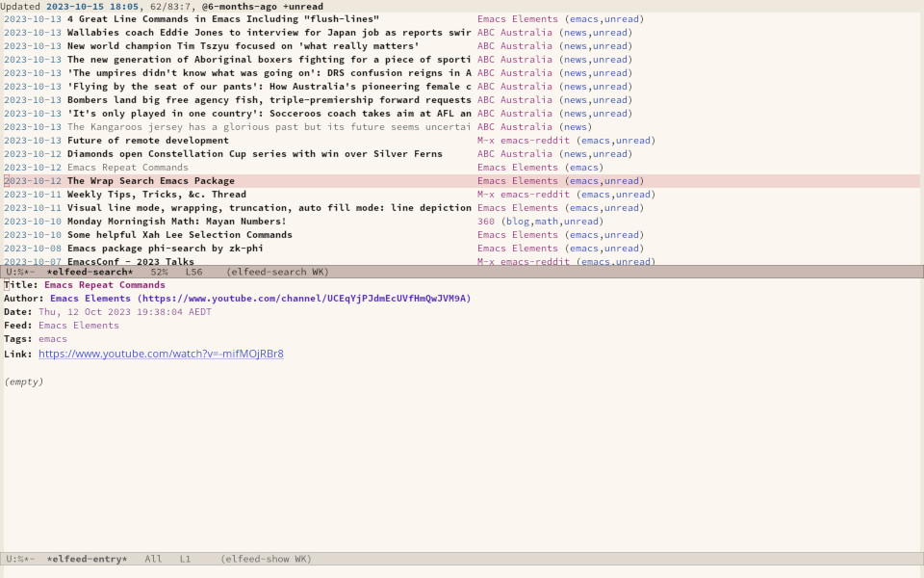The width and height of the screenshot is (924, 578).
Task: Click '62/83:7' entry count in header
Action: [x=171, y=7]
